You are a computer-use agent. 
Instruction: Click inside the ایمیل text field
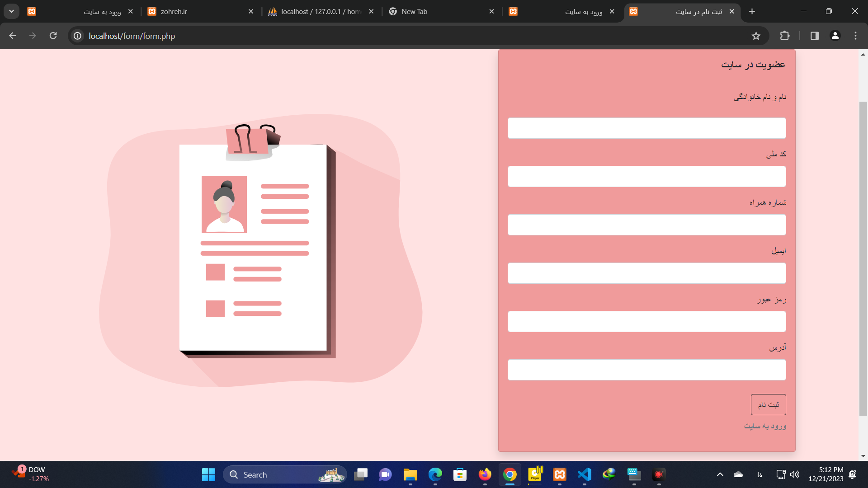[x=646, y=273]
